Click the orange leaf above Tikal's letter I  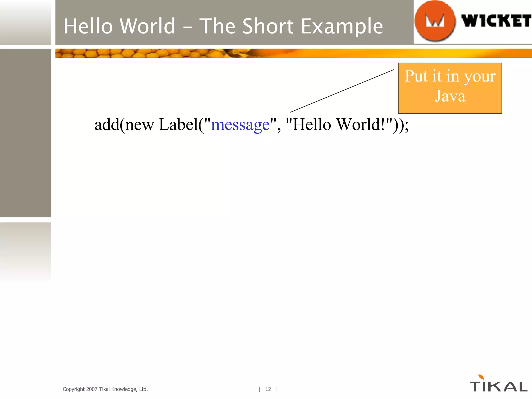coord(481,377)
